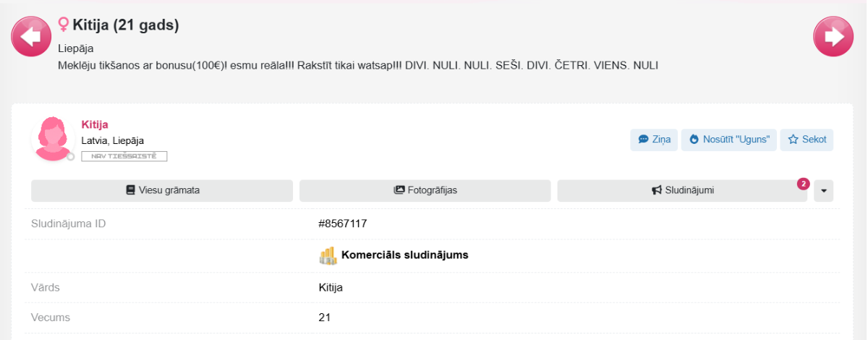Click the gold coins commercial ad icon
This screenshot has height=340, width=868.
pos(328,255)
